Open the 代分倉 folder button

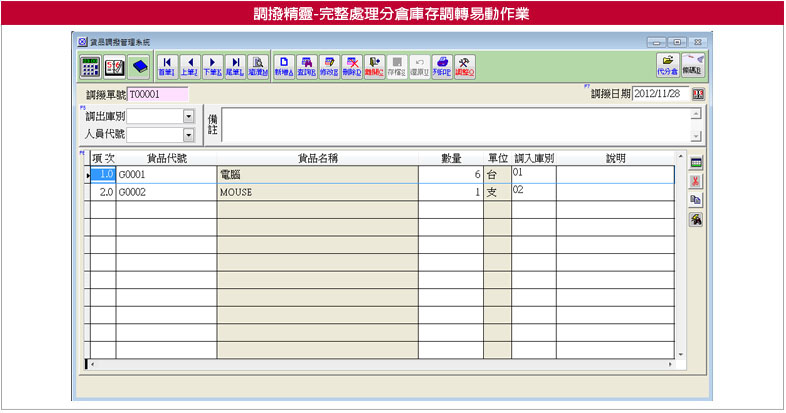pyautogui.click(x=667, y=66)
